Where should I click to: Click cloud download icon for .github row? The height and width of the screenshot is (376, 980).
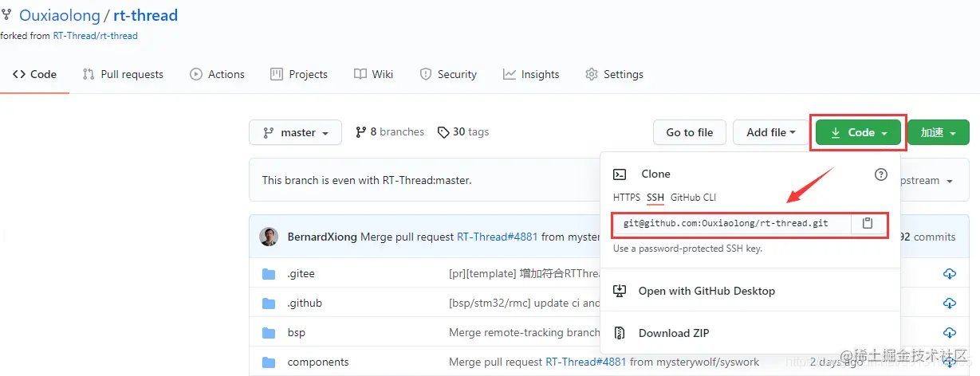coord(949,303)
